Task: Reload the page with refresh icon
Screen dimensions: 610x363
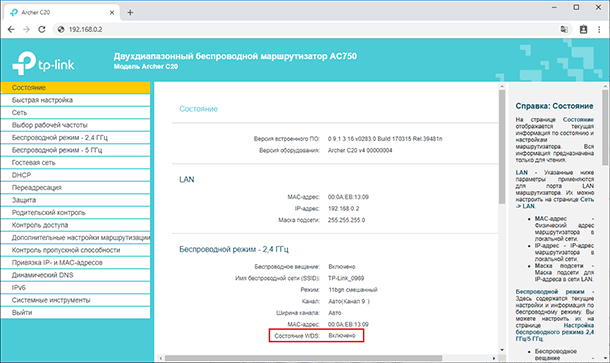Action: click(x=42, y=29)
